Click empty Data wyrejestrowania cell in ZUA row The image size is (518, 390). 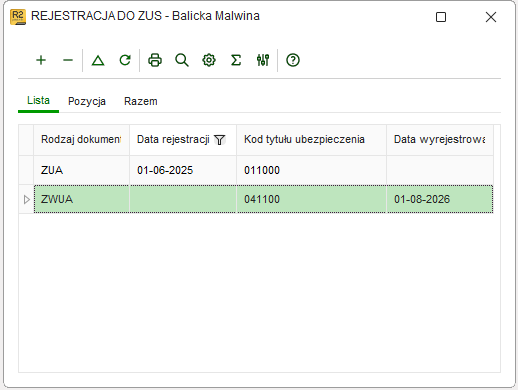440,170
